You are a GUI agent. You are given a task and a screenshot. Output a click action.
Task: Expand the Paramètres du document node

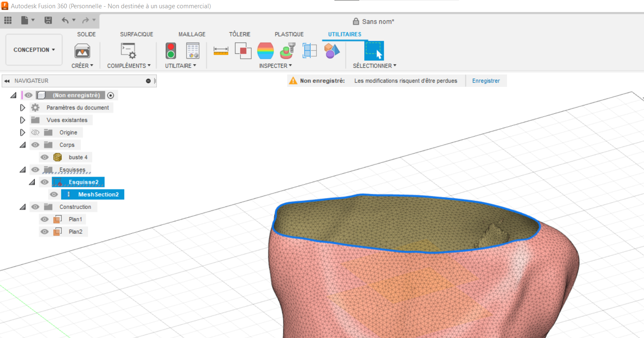[x=22, y=108]
